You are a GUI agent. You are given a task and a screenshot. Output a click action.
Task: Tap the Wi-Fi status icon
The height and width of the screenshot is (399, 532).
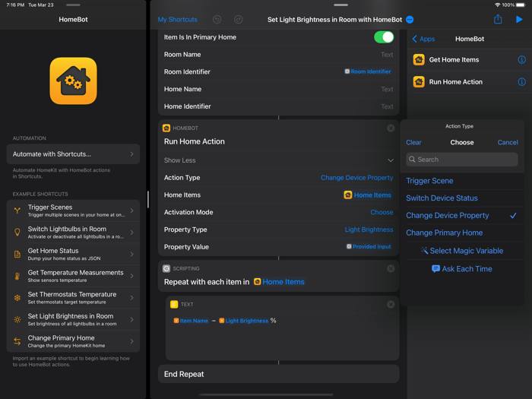(x=497, y=5)
